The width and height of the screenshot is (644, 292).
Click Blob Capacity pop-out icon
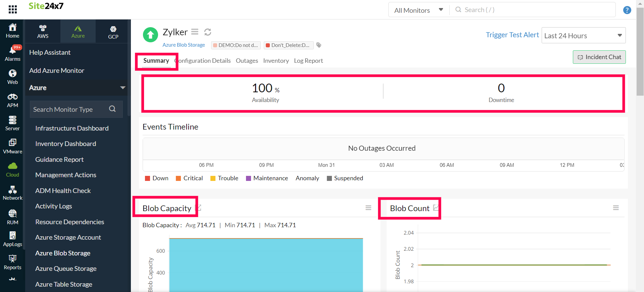198,208
